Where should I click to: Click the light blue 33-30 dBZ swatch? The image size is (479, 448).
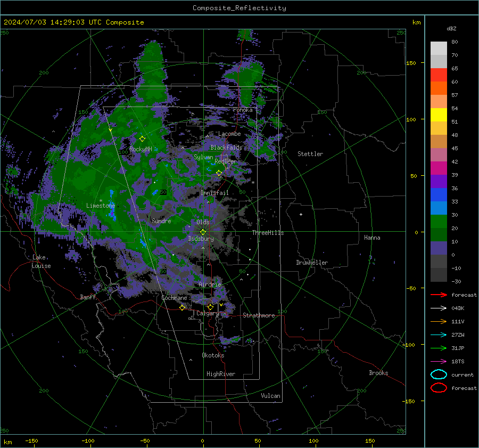click(439, 208)
